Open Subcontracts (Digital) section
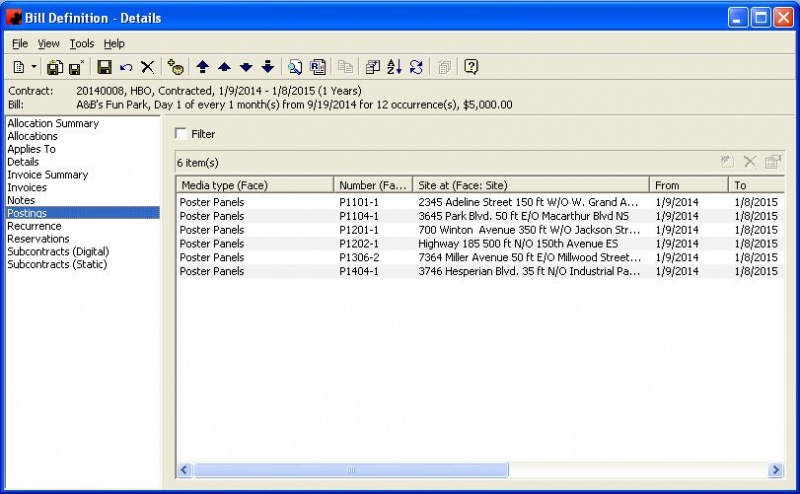 [x=58, y=252]
